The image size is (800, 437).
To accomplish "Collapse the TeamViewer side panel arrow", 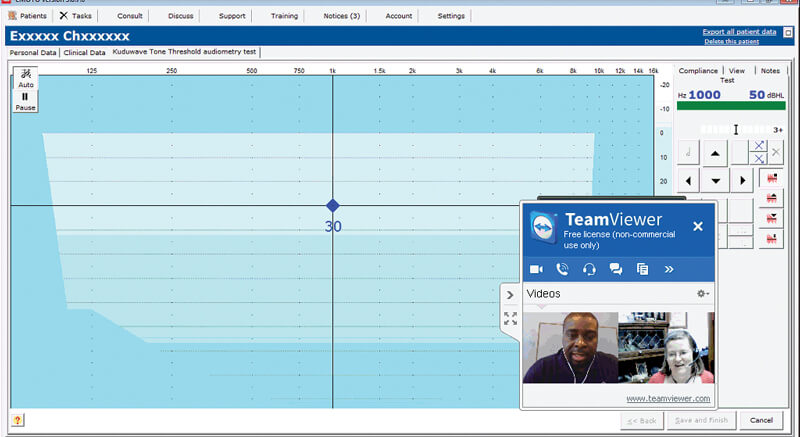I will click(510, 295).
